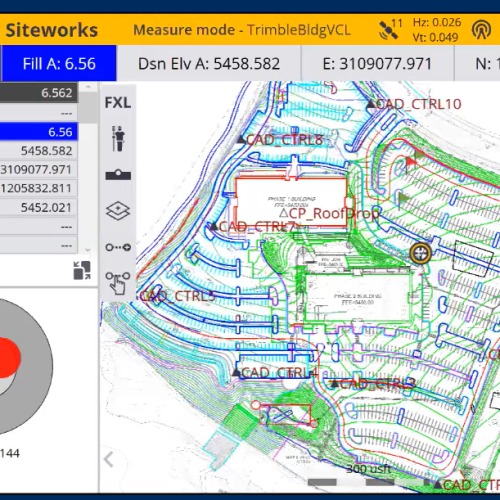Tap the CAD_CTRL4 control point
The image size is (500, 500).
coord(236,372)
